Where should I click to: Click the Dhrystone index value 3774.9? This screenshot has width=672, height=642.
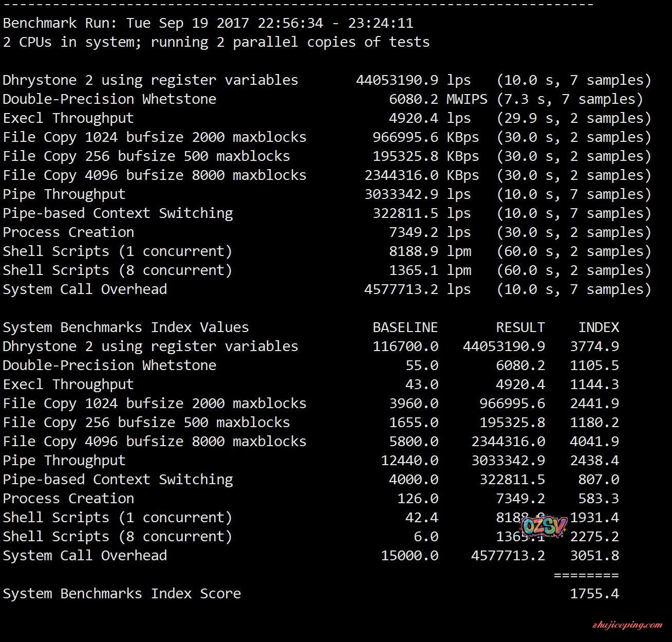click(594, 346)
